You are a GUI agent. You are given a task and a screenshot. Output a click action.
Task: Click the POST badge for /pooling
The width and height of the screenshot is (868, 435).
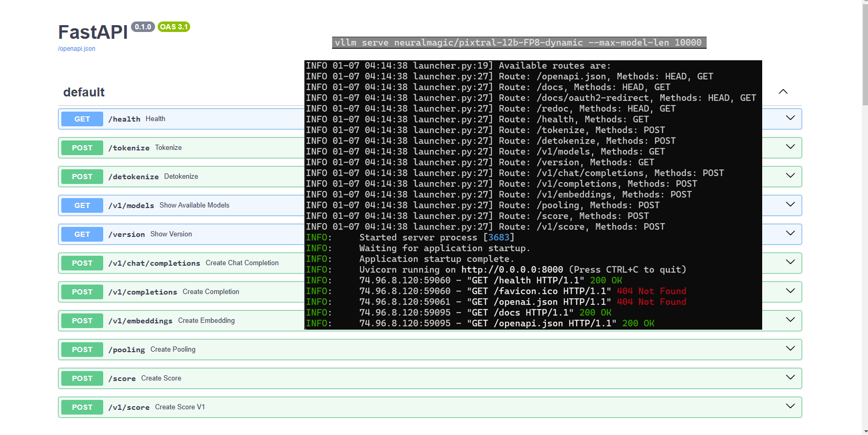pyautogui.click(x=82, y=350)
